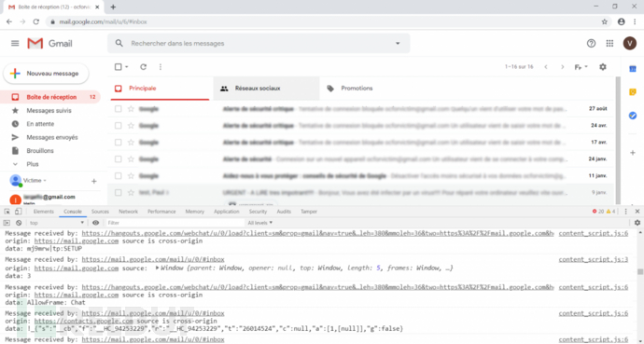This screenshot has height=344, width=644.
Task: Click the add-ons plus icon in side panel
Action: click(633, 153)
